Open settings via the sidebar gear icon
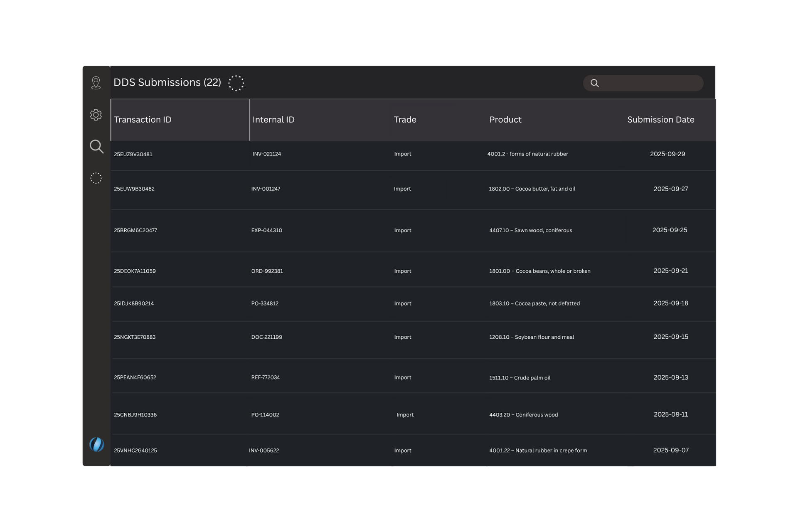 [x=96, y=115]
